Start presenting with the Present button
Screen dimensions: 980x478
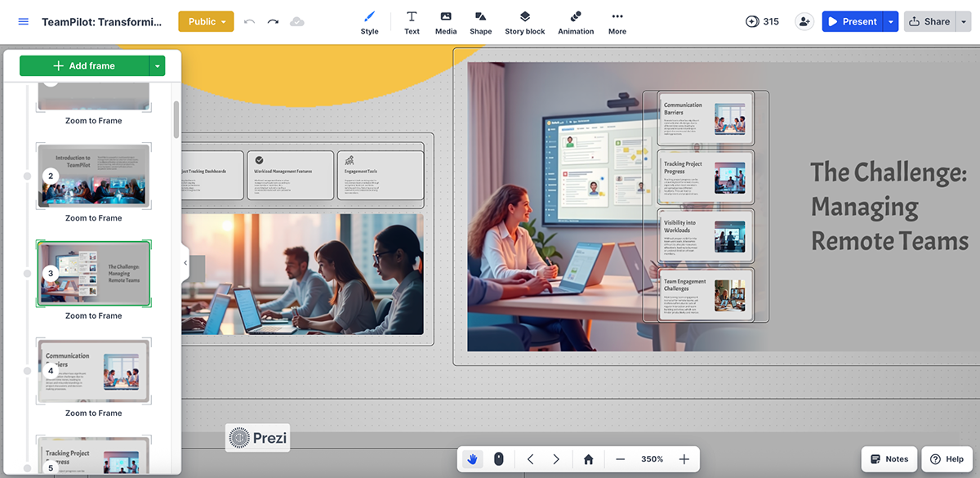click(856, 21)
